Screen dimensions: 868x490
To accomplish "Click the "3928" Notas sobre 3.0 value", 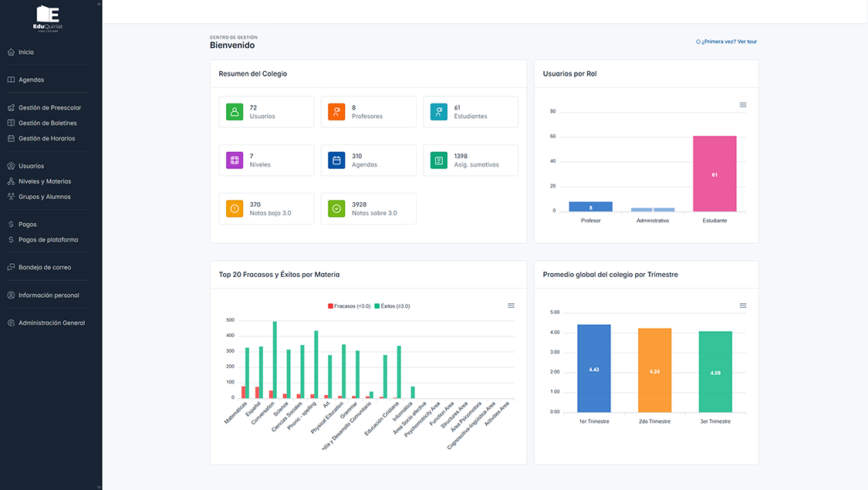I will (360, 204).
